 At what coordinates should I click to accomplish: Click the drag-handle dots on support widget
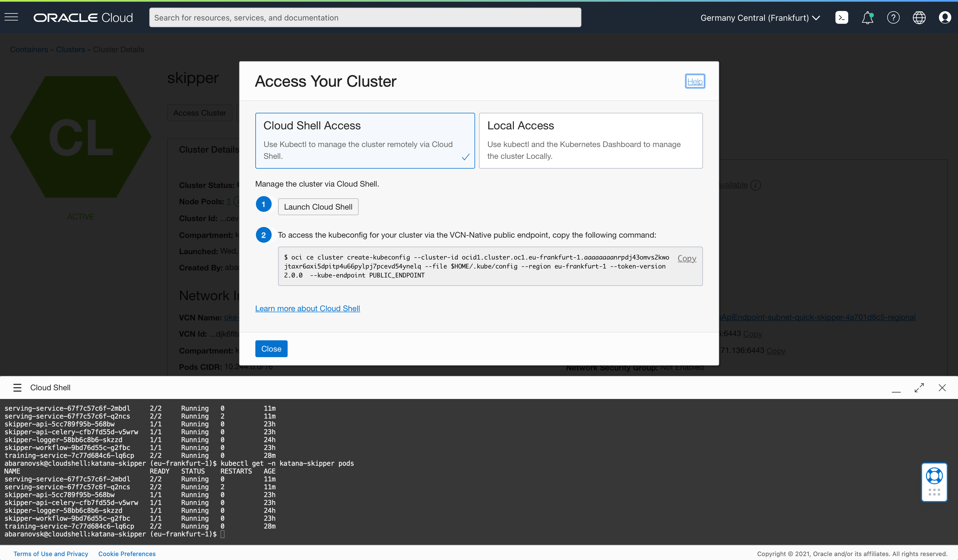coord(934,492)
